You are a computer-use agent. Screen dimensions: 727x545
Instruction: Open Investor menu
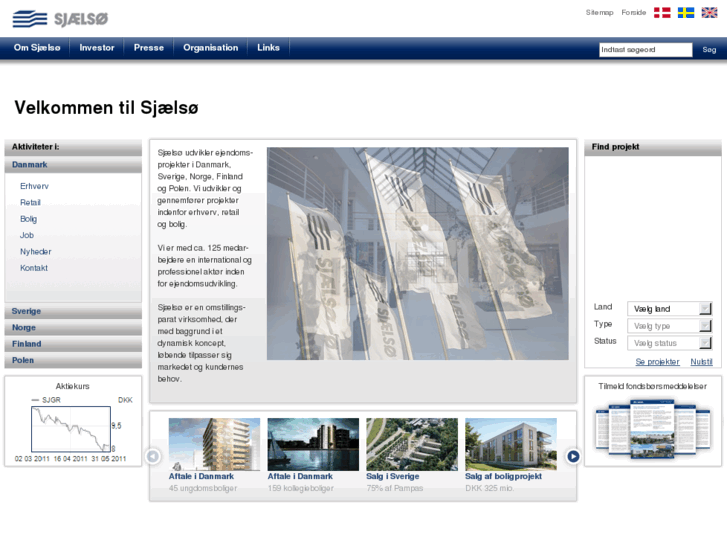(97, 48)
